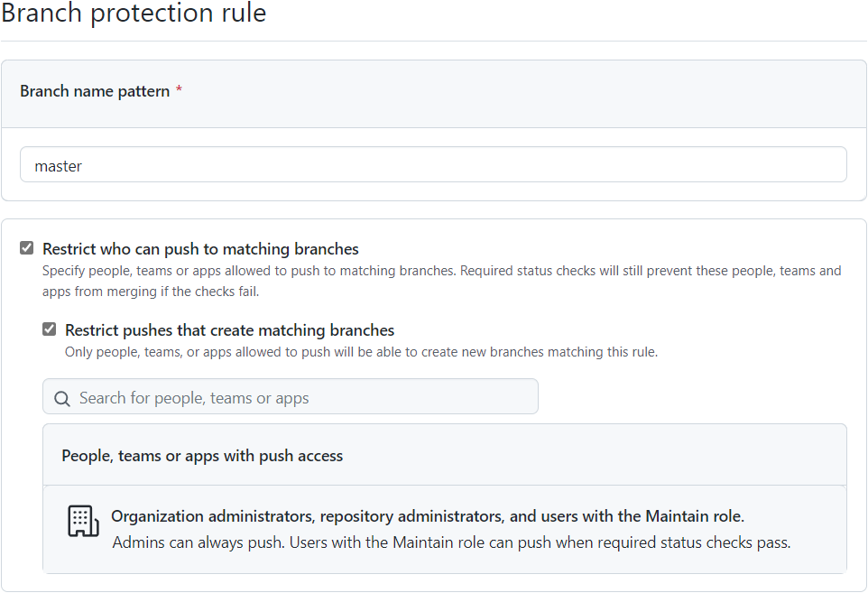Click the building icon next to administrators entry

(82, 522)
